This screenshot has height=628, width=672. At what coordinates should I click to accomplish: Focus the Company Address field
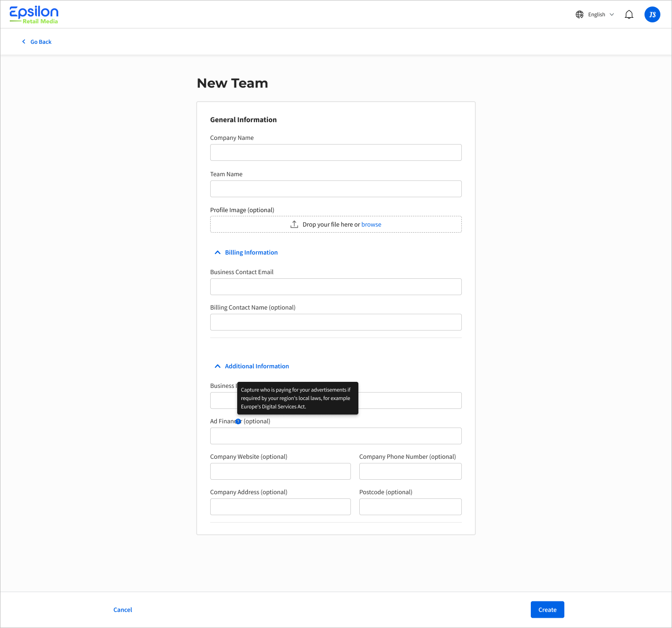click(281, 507)
